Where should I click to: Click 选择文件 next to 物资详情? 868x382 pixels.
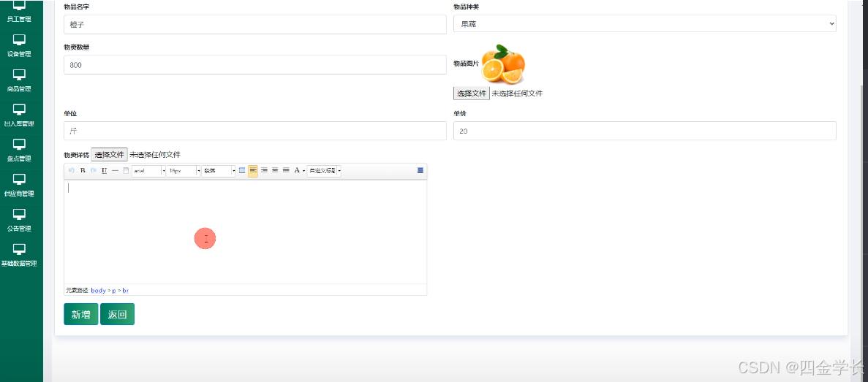click(109, 154)
